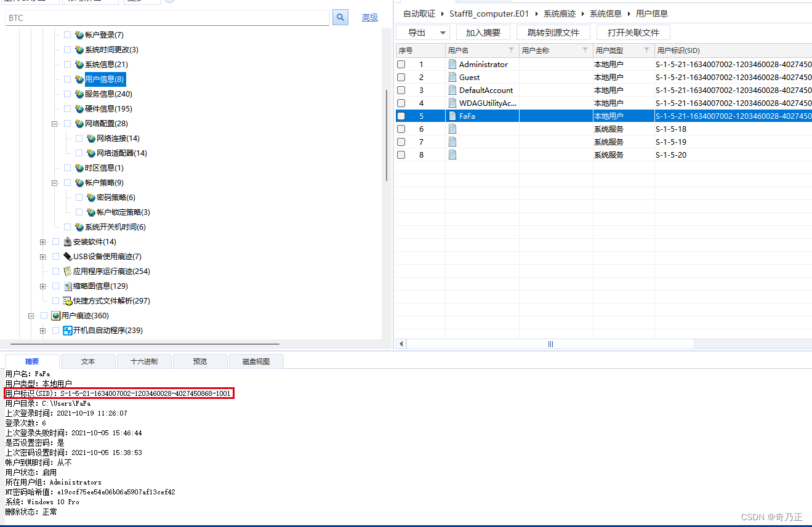812x527 pixels.
Task: Check the box for 用户信息(8) node
Action: [x=68, y=79]
